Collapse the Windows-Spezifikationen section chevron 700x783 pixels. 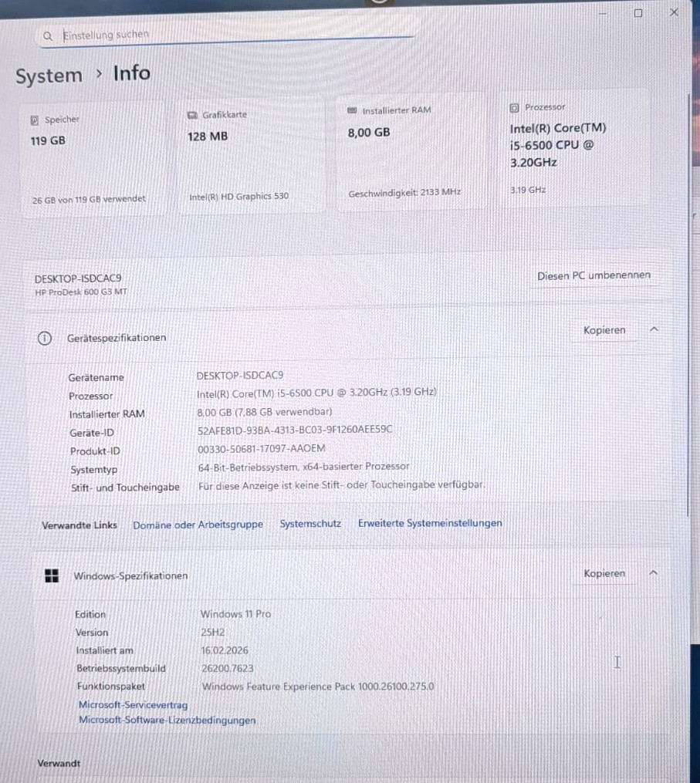click(x=653, y=572)
